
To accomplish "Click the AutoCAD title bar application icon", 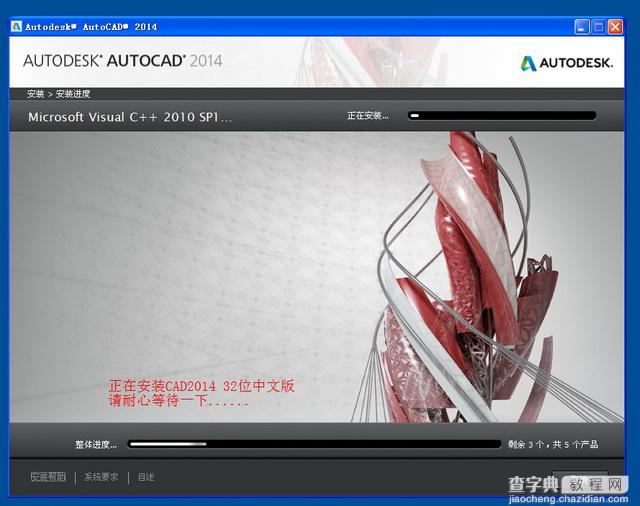I will click(16, 27).
